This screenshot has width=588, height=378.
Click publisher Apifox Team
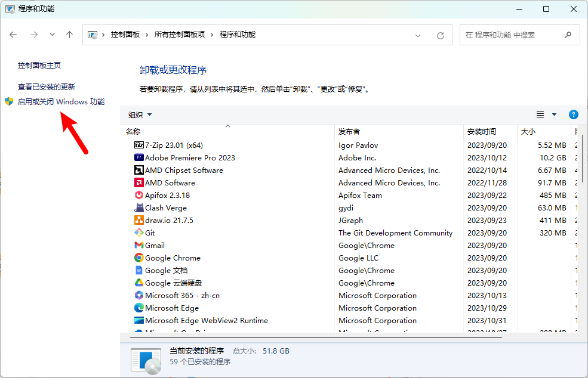click(360, 195)
